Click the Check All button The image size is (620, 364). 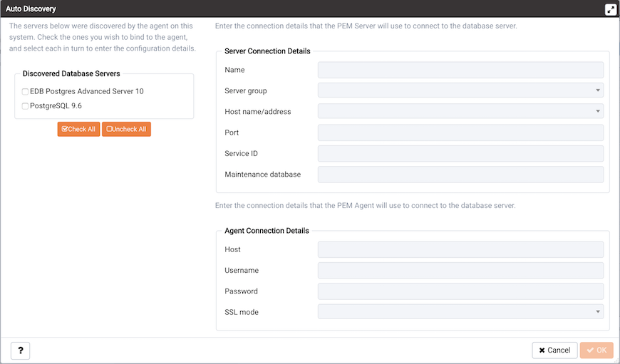[x=78, y=129]
